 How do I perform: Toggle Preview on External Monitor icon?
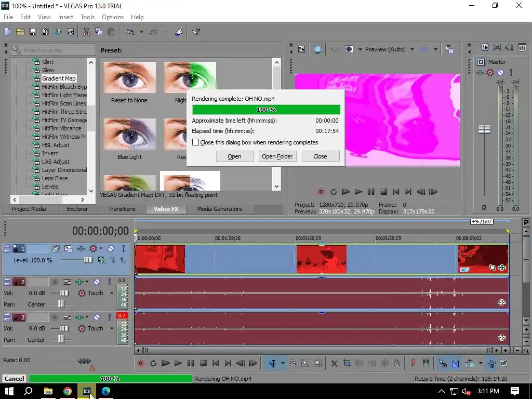pos(318,49)
